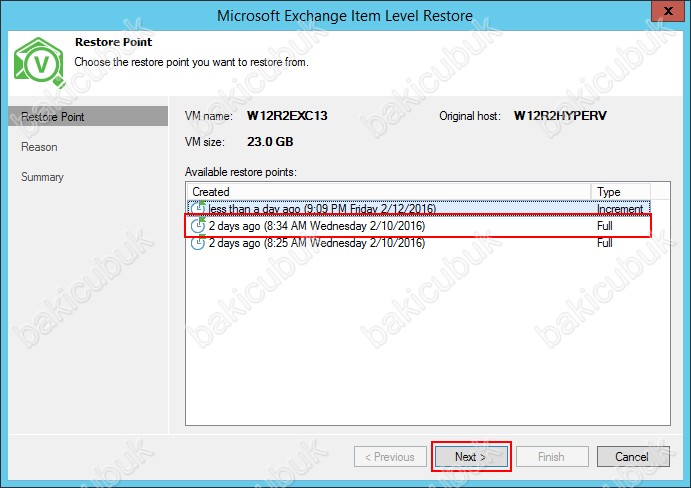
Task: Click Full type cell of 8:34 AM row
Action: (x=605, y=226)
